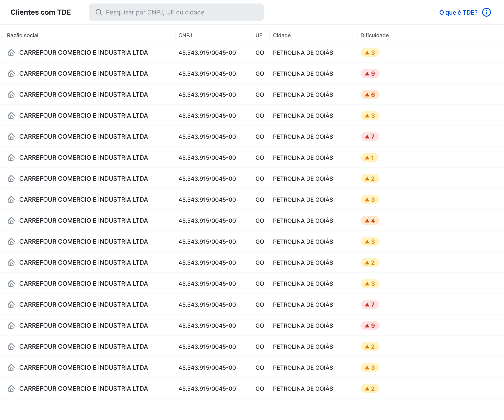This screenshot has width=504, height=420.
Task: Click the Cidade column header
Action: click(x=282, y=35)
